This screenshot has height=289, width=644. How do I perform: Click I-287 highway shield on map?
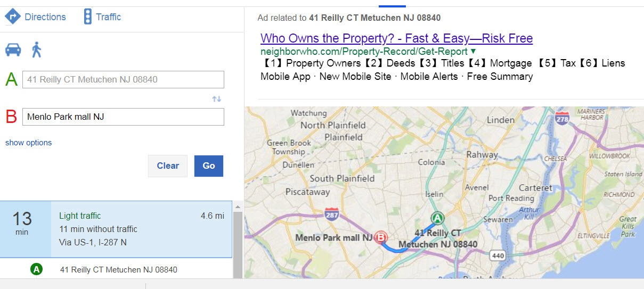coord(332,214)
